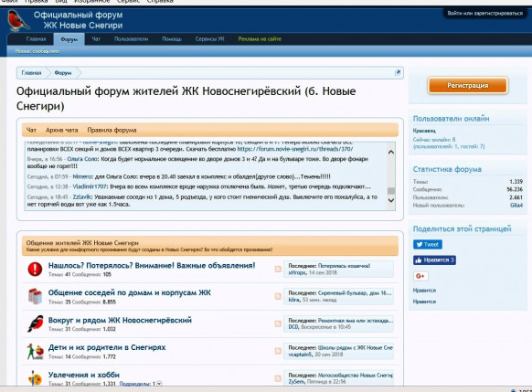Click the red exclamation icon of announcements
This screenshot has height=392, width=532.
[x=35, y=270]
